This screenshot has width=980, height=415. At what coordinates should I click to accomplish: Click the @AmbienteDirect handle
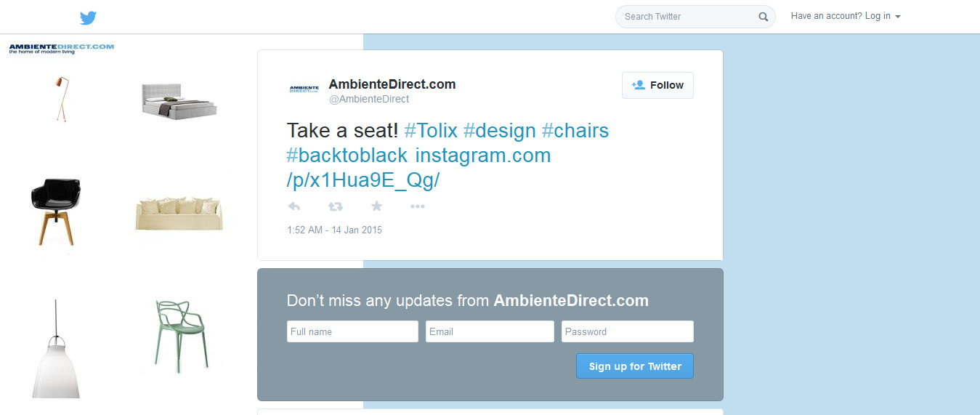coord(369,99)
